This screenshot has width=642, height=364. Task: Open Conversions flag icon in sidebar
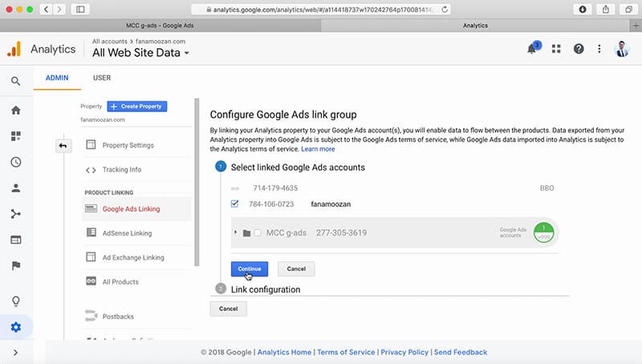tap(15, 266)
